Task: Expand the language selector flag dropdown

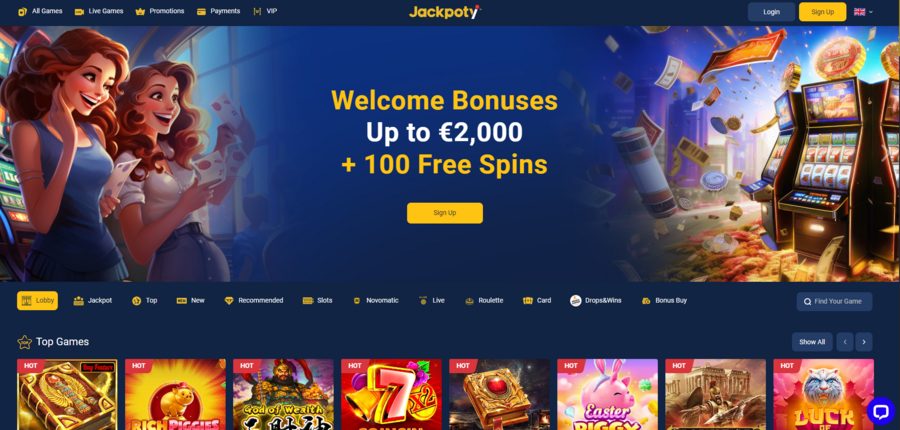Action: (x=863, y=11)
